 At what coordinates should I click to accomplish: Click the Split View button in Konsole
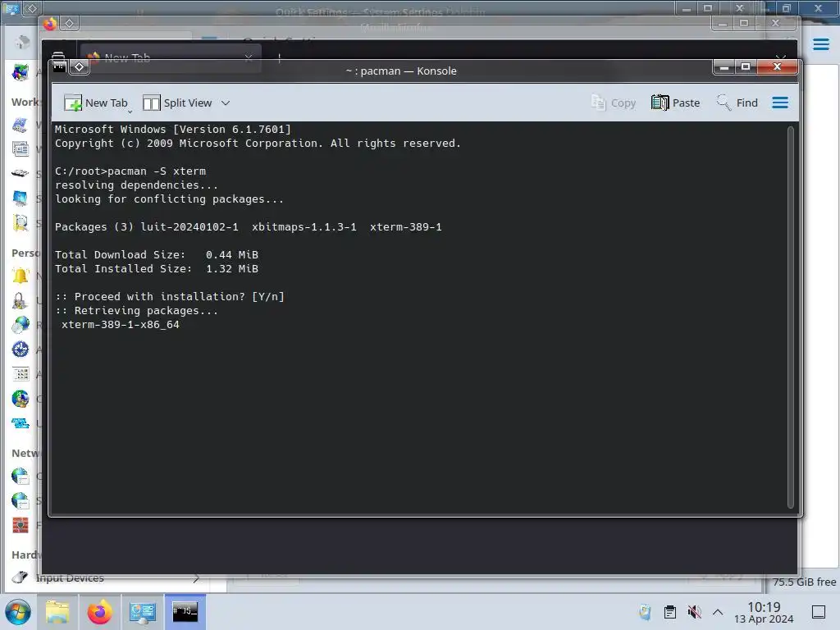point(177,103)
